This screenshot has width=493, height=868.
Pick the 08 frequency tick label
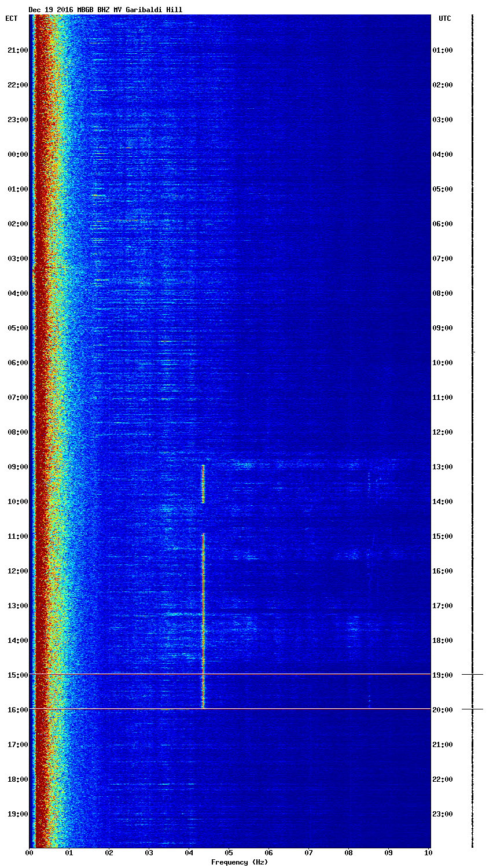(349, 853)
